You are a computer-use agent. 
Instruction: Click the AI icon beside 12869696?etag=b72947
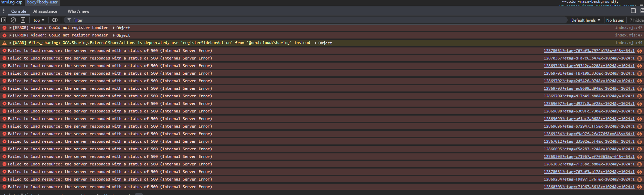click(x=640, y=126)
